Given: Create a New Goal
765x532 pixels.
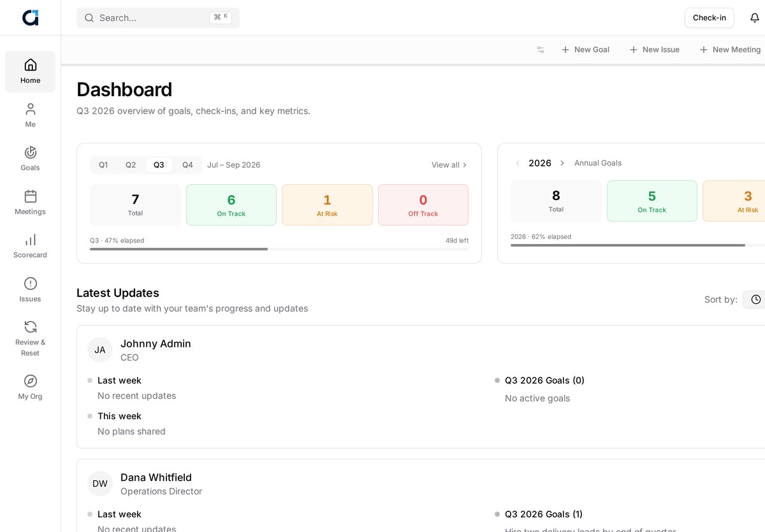Looking at the screenshot, I should point(585,50).
